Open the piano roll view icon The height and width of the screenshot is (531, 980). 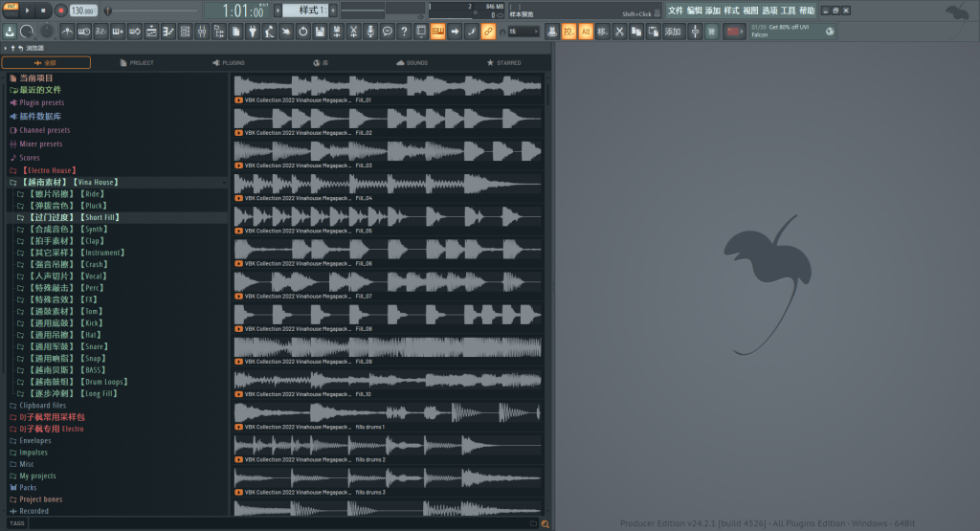(168, 32)
